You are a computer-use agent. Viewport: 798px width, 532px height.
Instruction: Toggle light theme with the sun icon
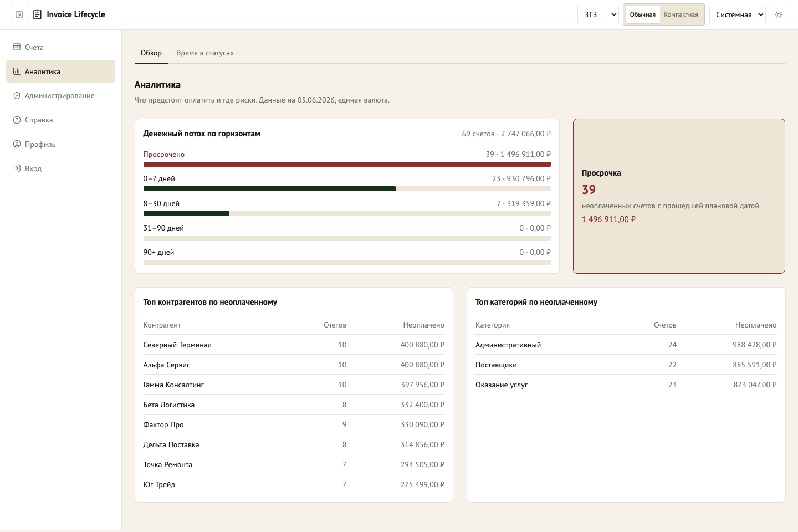coord(779,14)
